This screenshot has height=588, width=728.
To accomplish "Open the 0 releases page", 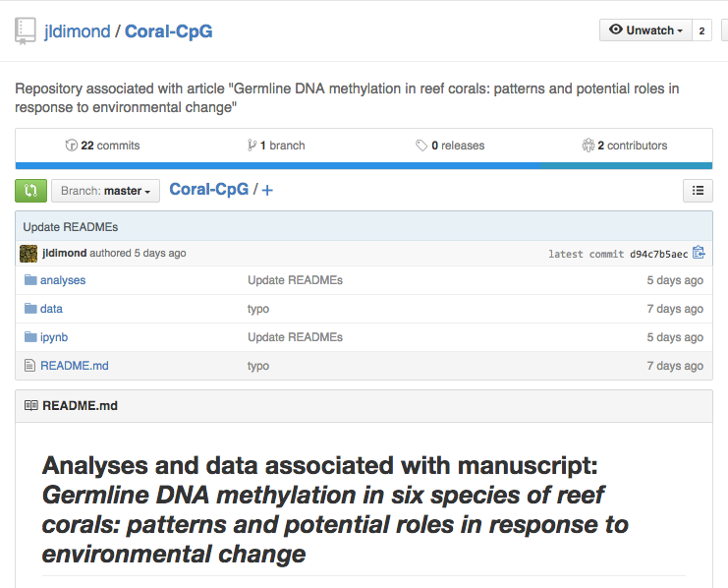I will (458, 146).
